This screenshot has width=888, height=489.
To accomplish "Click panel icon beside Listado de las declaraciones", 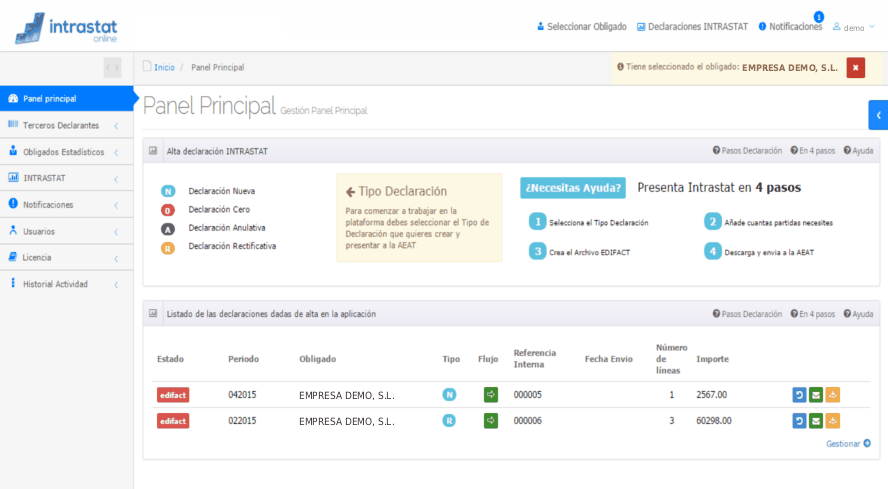I will pos(153,313).
